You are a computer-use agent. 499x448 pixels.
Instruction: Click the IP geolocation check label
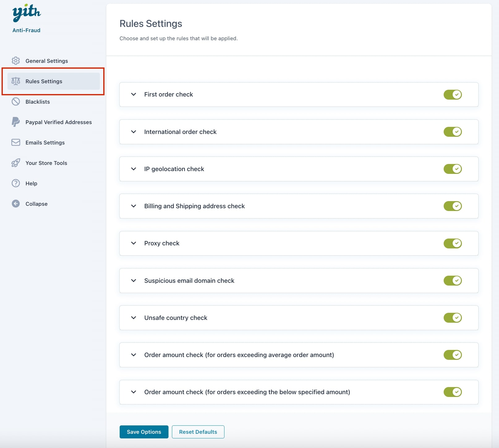(174, 169)
